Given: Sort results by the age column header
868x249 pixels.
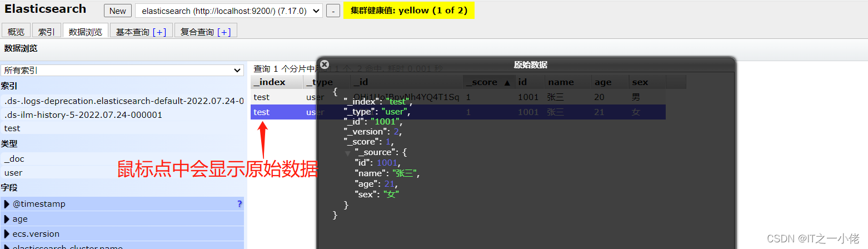Looking at the screenshot, I should tap(610, 82).
